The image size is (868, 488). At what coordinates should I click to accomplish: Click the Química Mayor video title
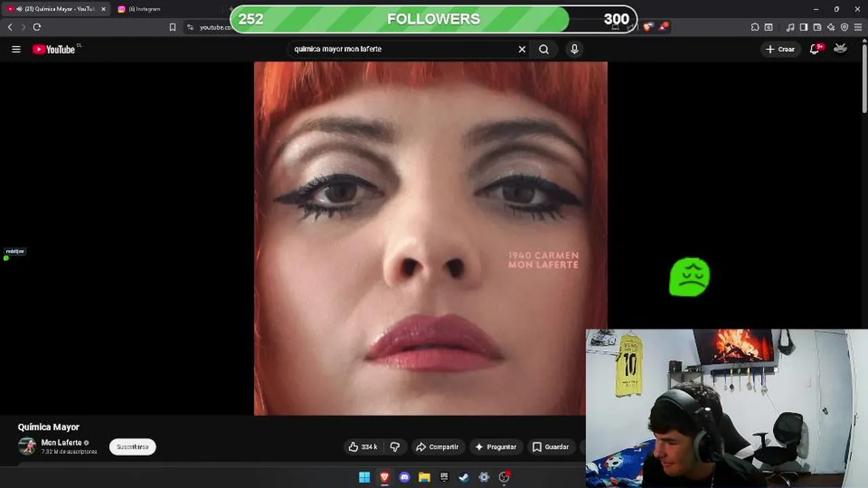(x=49, y=427)
